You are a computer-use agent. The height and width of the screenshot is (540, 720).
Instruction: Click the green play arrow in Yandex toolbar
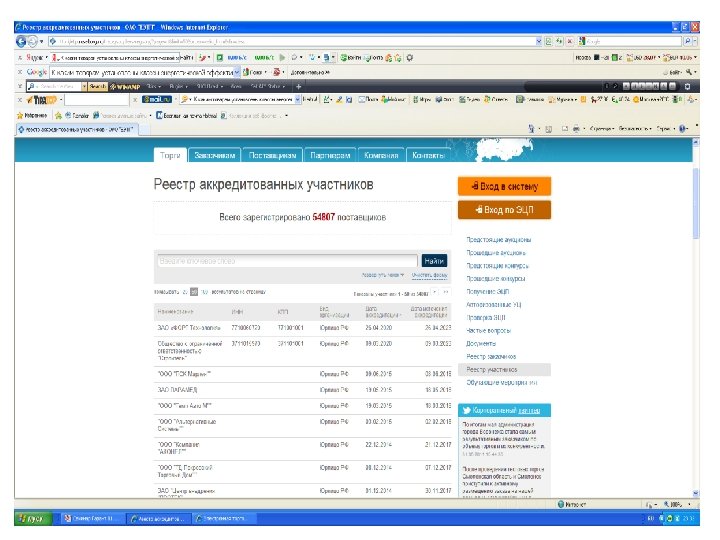[x=282, y=58]
